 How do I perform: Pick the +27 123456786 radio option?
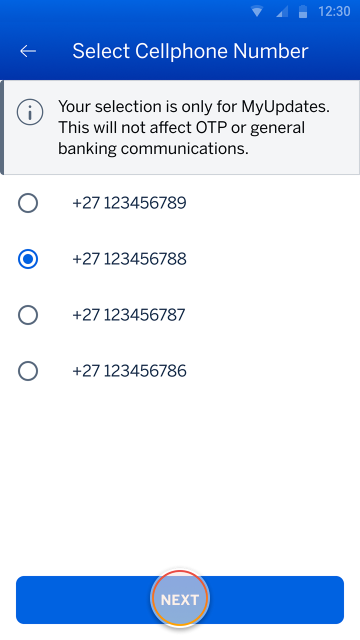tap(28, 371)
